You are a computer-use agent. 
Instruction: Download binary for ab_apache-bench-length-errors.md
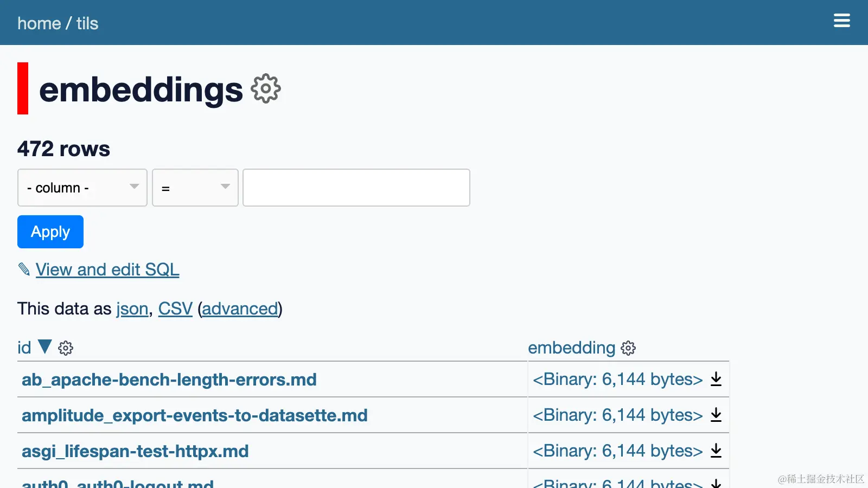tap(716, 379)
